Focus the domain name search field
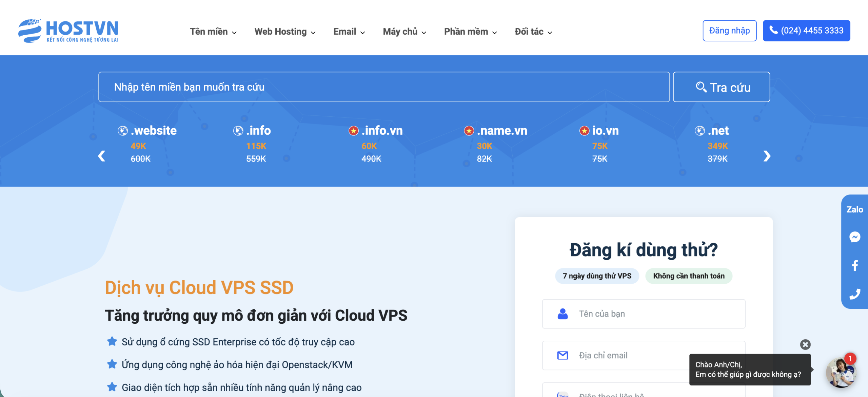The width and height of the screenshot is (868, 397). [383, 87]
